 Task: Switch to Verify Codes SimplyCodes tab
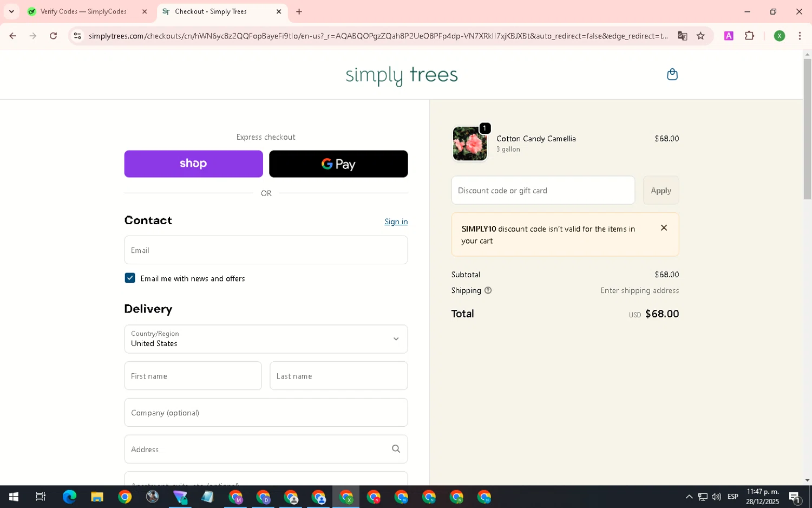click(x=83, y=11)
